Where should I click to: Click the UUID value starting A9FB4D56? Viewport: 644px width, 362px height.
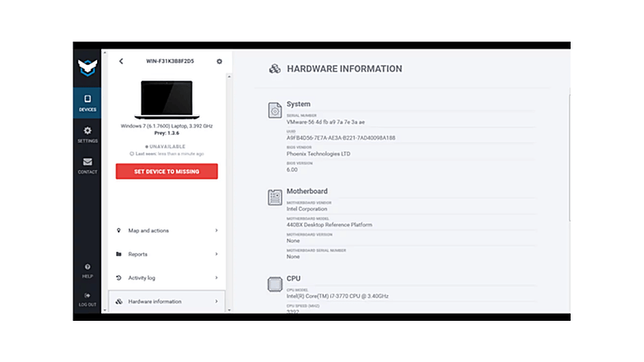click(x=341, y=138)
